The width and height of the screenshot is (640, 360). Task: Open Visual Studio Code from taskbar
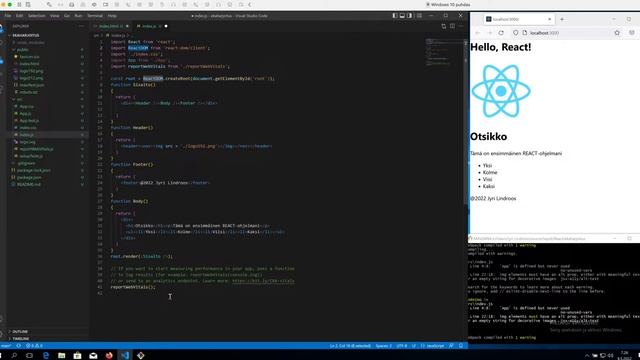point(125,356)
